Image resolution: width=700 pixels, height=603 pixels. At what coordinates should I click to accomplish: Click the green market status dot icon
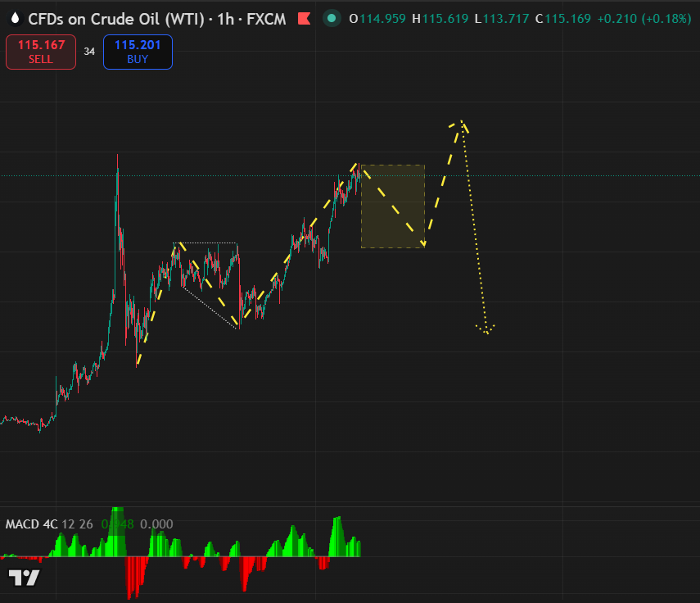pyautogui.click(x=332, y=18)
